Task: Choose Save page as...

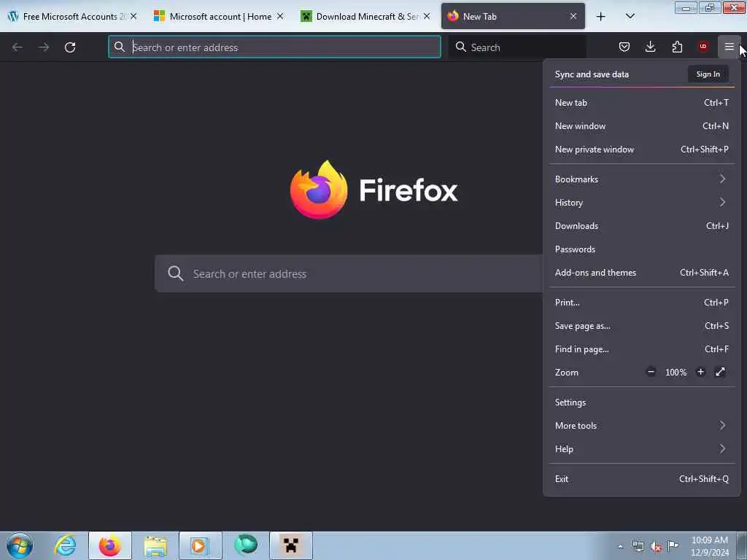Action: pyautogui.click(x=642, y=326)
